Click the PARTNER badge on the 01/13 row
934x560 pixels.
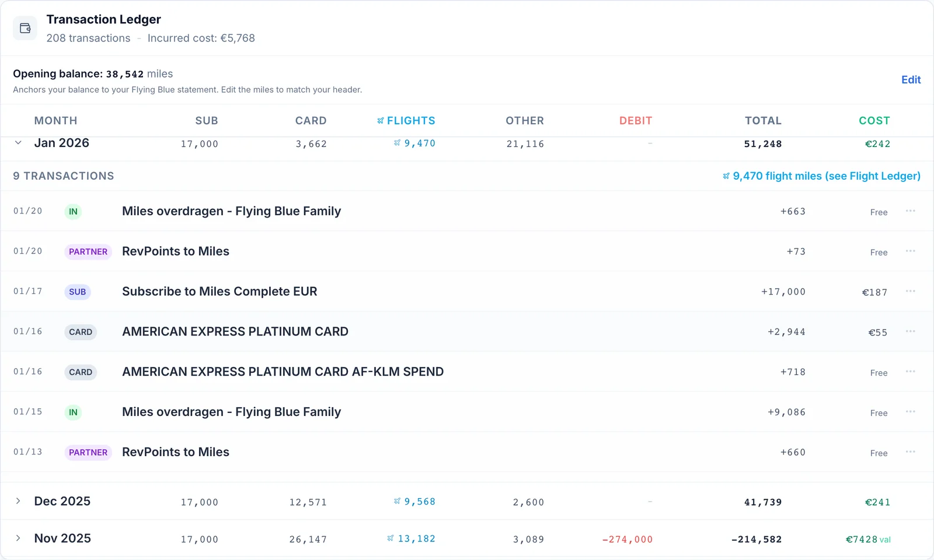pos(88,453)
